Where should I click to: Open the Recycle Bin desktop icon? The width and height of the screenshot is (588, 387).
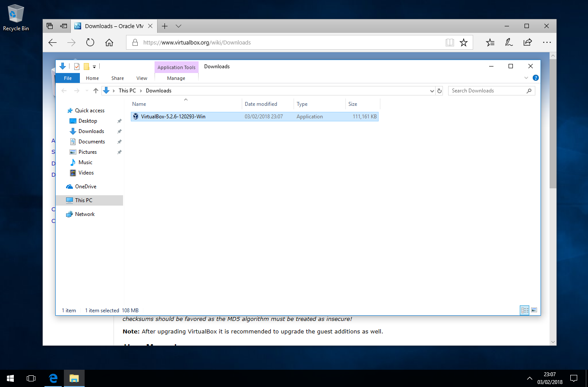[x=16, y=18]
